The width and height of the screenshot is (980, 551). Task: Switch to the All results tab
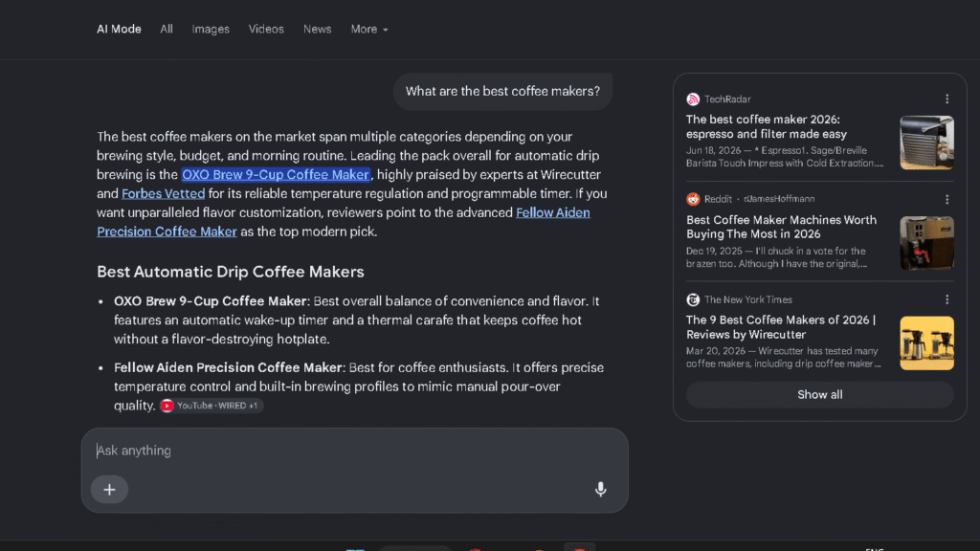point(167,30)
